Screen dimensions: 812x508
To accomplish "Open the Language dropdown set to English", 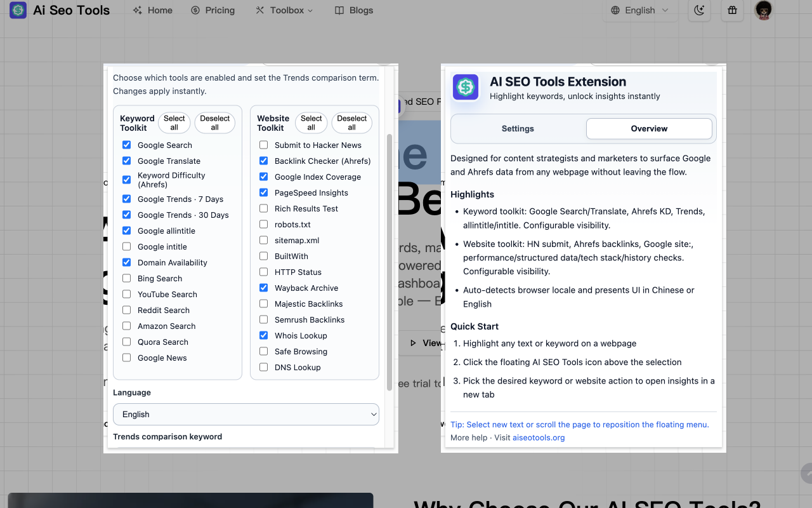I will (246, 414).
